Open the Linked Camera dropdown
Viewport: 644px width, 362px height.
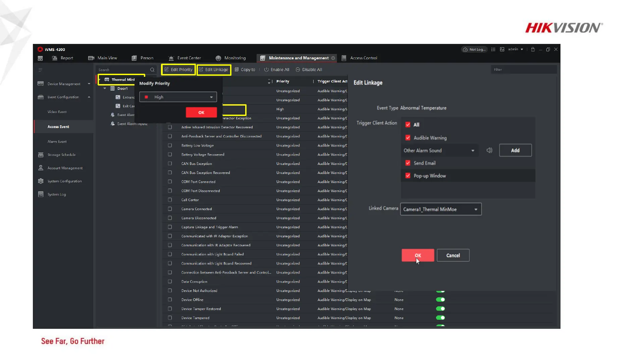pyautogui.click(x=441, y=209)
